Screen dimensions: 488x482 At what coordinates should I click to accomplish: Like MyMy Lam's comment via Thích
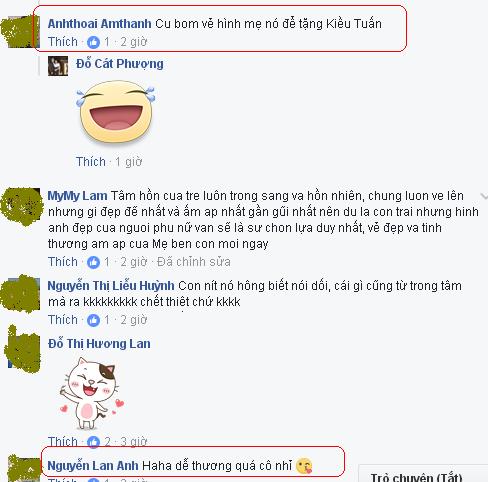pyautogui.click(x=63, y=262)
